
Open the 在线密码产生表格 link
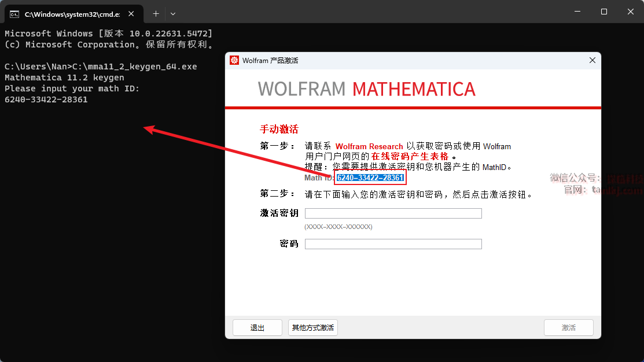coord(410,157)
